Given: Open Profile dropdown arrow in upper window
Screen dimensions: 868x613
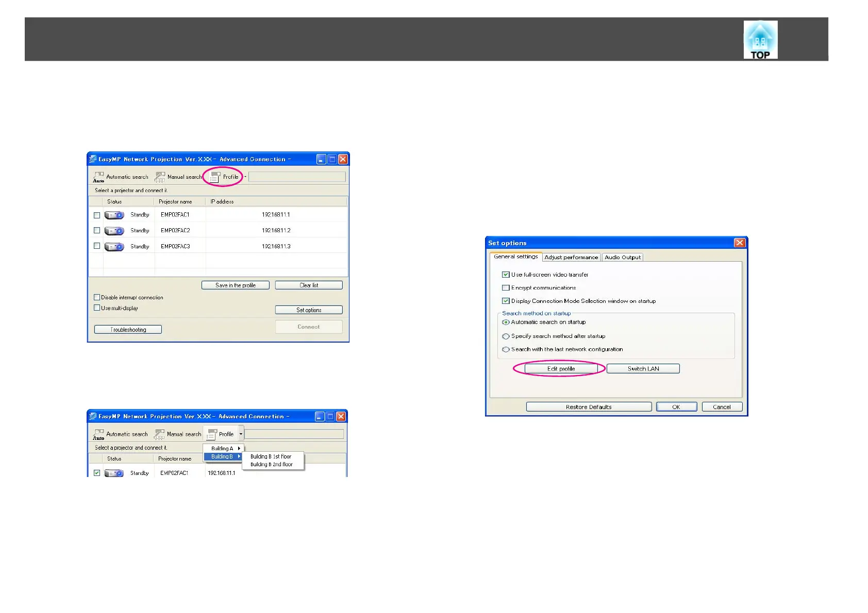Looking at the screenshot, I should click(245, 177).
